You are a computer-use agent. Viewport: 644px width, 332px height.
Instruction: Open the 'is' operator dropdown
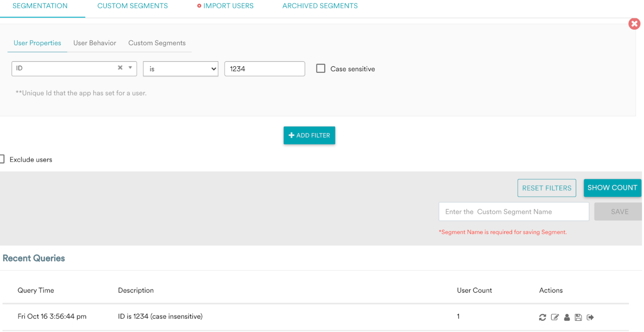point(181,69)
